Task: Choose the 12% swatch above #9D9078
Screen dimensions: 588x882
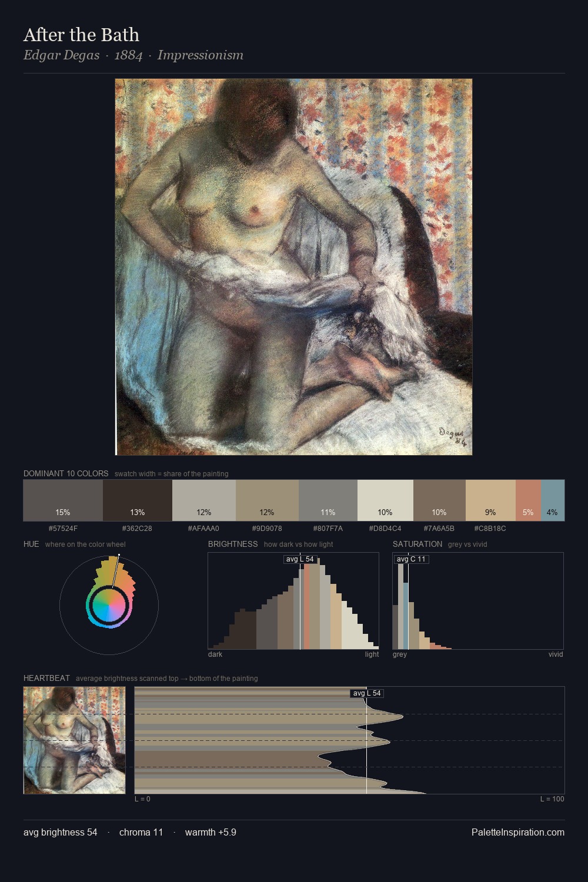Action: pos(267,500)
